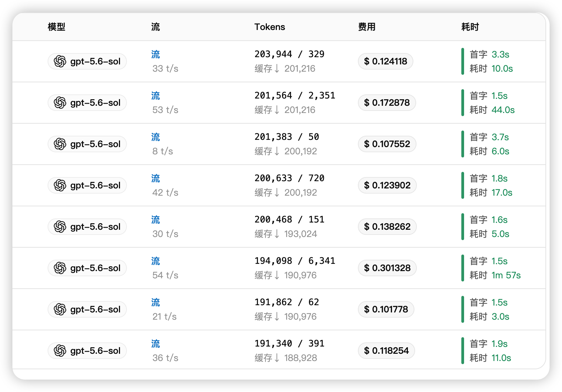
Task: Click the Tokens column header
Action: click(270, 27)
